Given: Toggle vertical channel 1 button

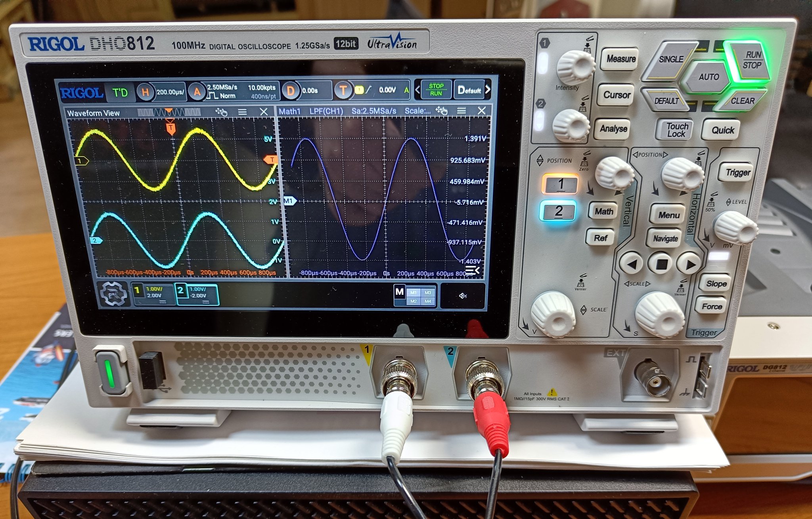Looking at the screenshot, I should pos(560,184).
